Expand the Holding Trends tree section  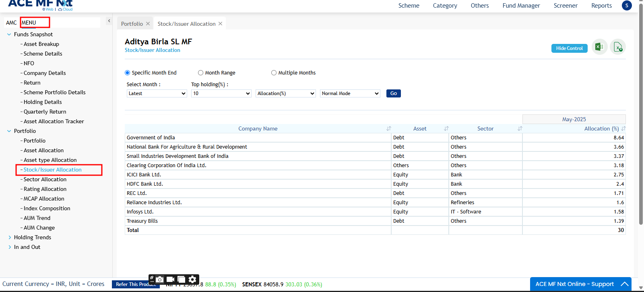click(10, 238)
